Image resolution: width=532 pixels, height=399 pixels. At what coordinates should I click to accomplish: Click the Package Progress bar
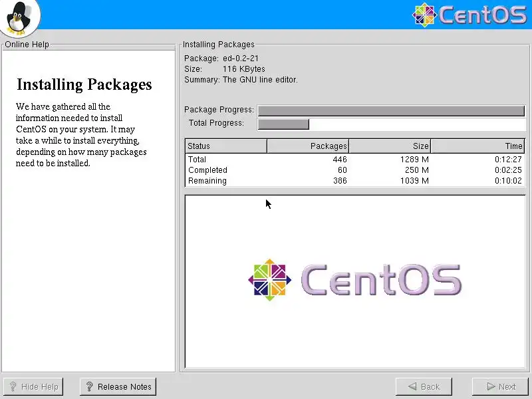tap(391, 110)
